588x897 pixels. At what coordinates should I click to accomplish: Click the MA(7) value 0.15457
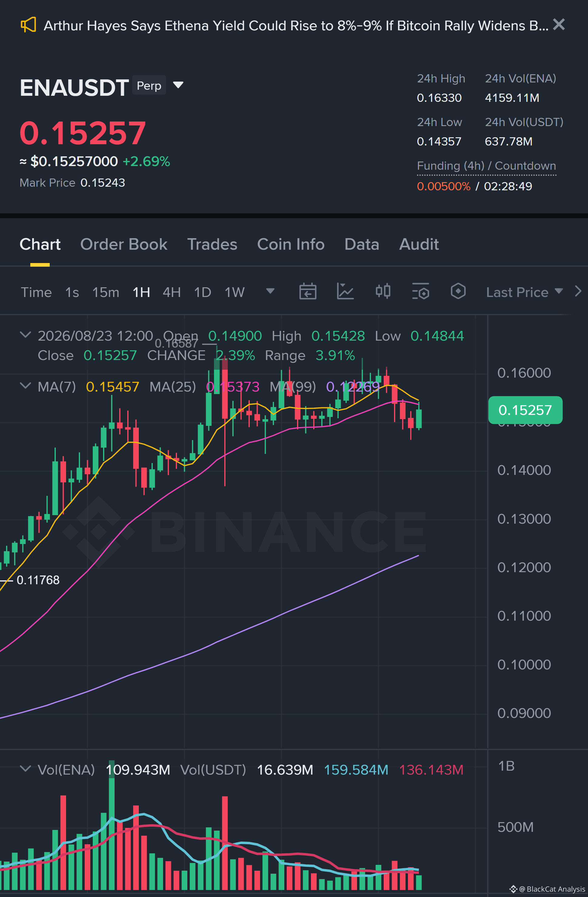[x=112, y=387]
